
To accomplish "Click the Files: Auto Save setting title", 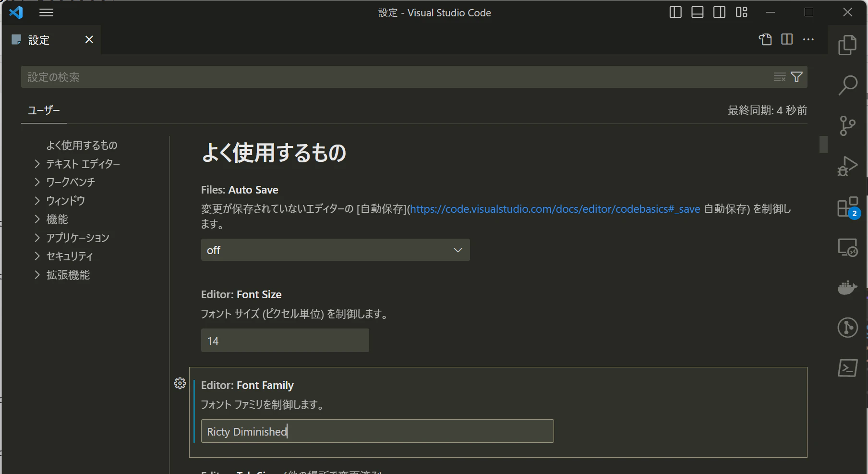I will pos(240,190).
